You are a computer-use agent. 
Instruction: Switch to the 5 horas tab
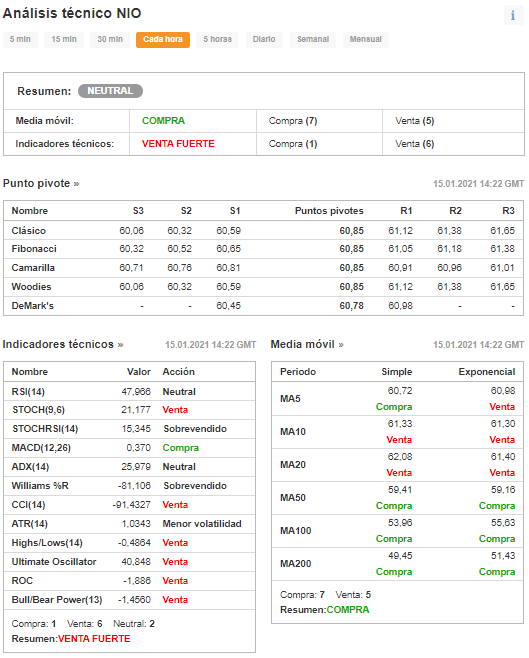pos(217,39)
